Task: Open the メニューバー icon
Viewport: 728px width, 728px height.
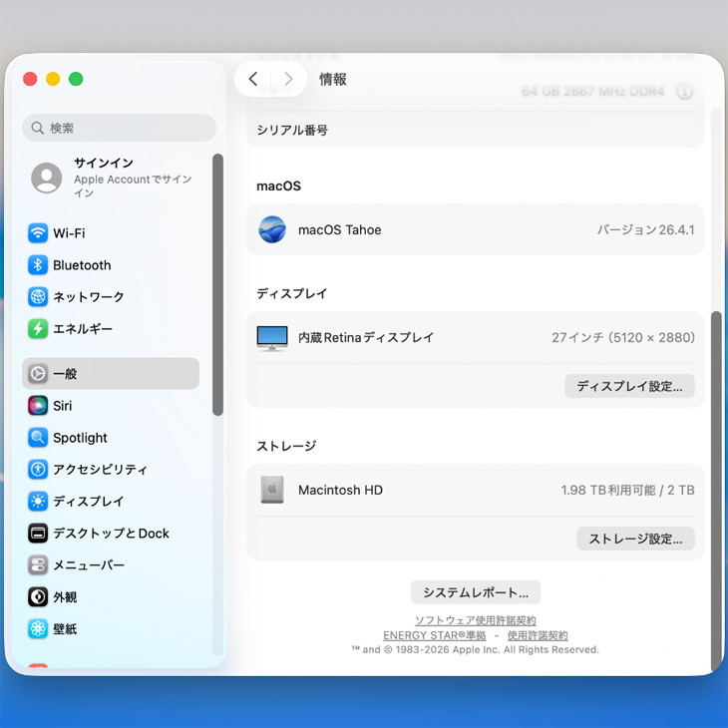Action: point(38,565)
